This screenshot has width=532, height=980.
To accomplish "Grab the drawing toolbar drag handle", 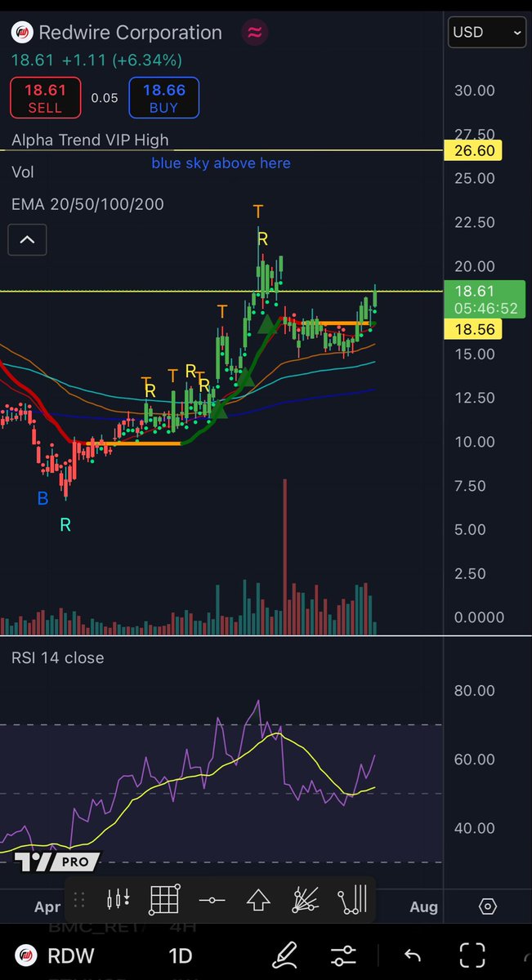I will click(79, 901).
